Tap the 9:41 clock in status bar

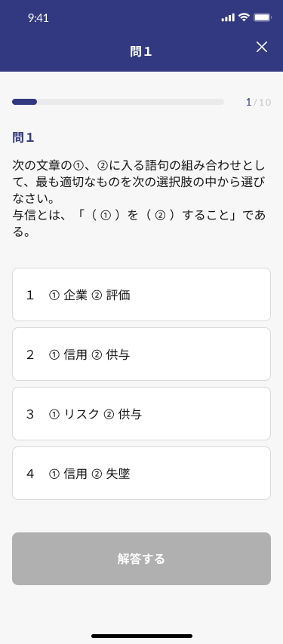(38, 17)
